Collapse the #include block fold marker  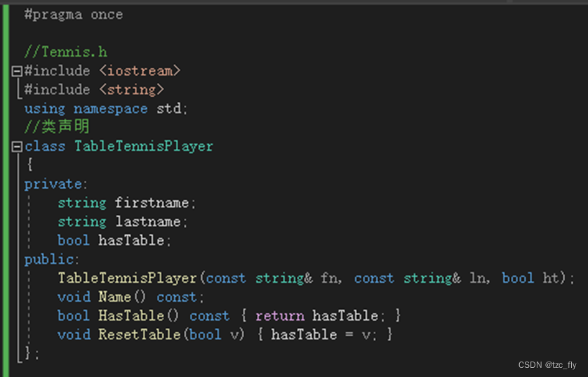(x=17, y=71)
